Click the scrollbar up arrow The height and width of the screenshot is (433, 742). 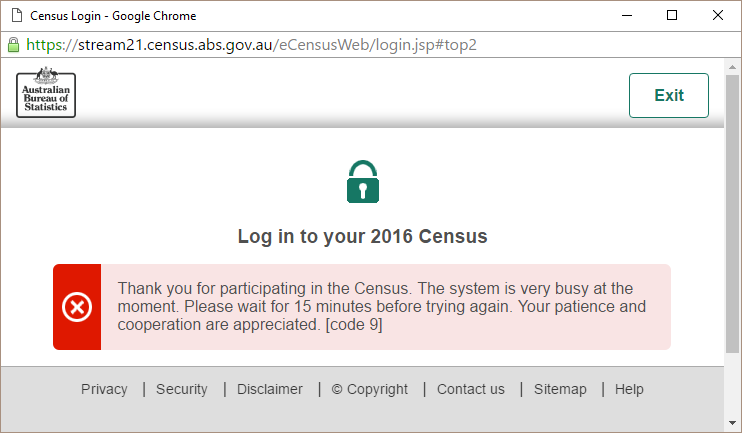[x=733, y=67]
